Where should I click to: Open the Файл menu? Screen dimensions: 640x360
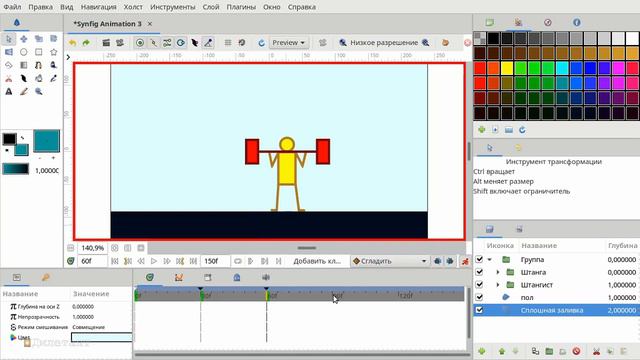click(12, 7)
